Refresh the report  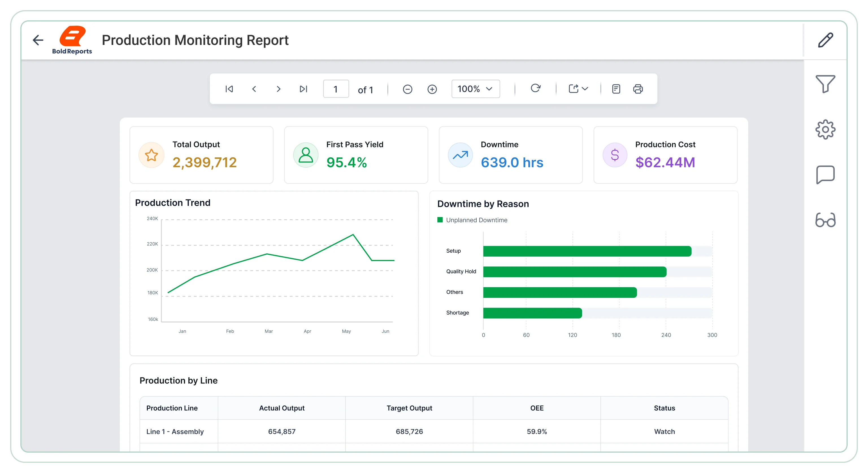(535, 88)
